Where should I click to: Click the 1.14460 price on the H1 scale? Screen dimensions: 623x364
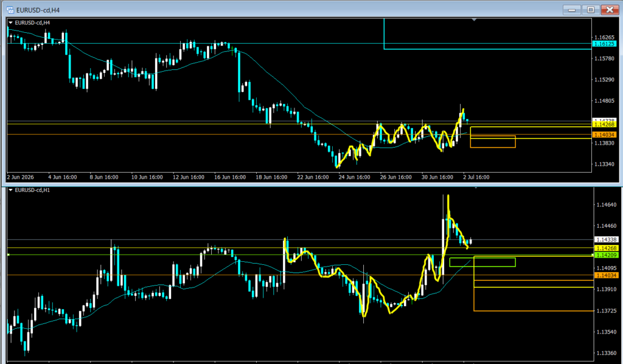point(607,226)
